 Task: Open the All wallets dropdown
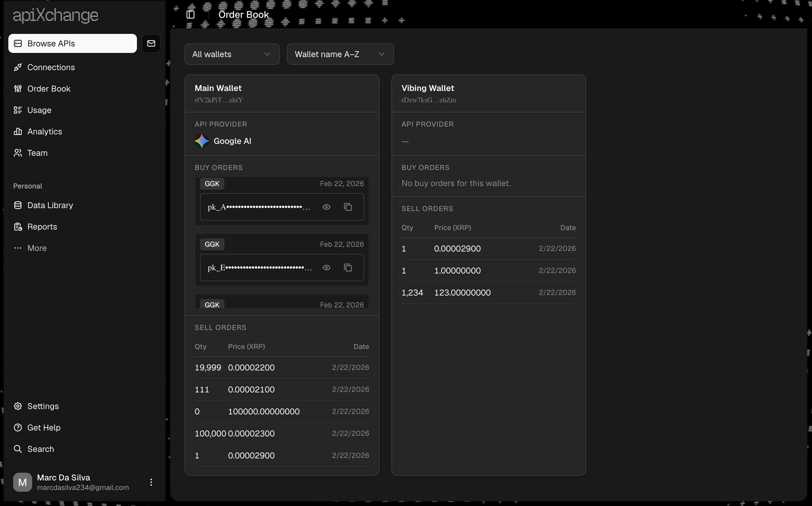232,54
